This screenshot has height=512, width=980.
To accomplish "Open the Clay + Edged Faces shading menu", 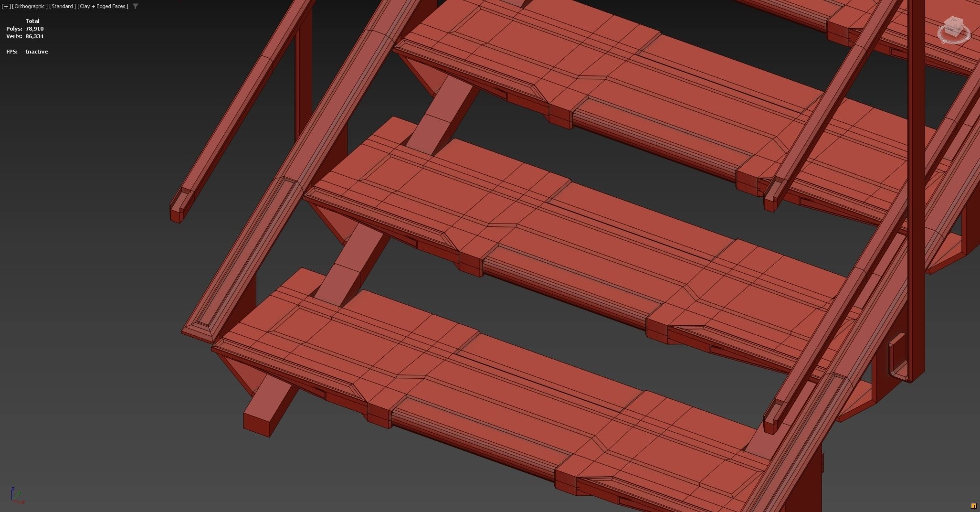I will pos(103,6).
